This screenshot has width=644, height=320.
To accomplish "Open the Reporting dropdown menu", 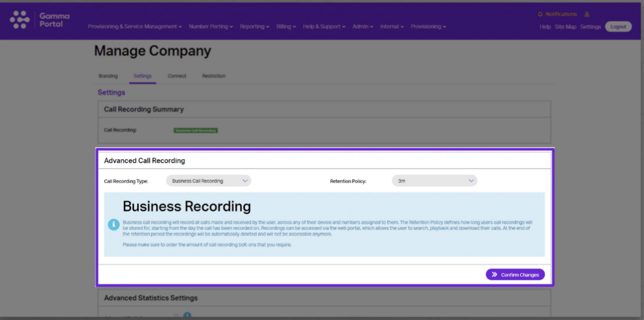I will click(255, 27).
